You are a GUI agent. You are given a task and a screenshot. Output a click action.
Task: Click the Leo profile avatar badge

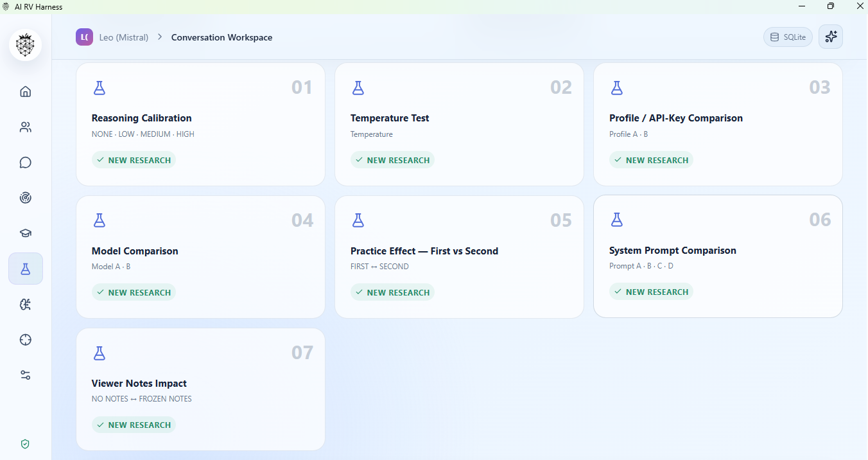[84, 37]
